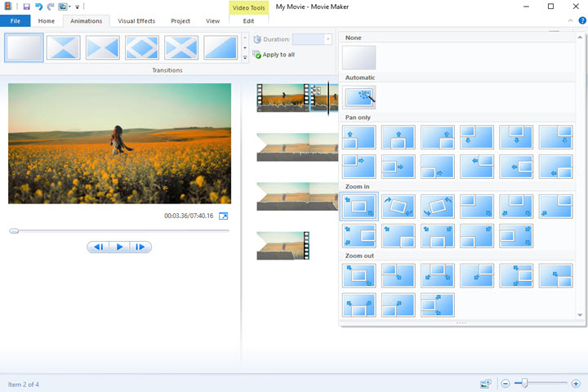Open the File menu

pyautogui.click(x=15, y=20)
